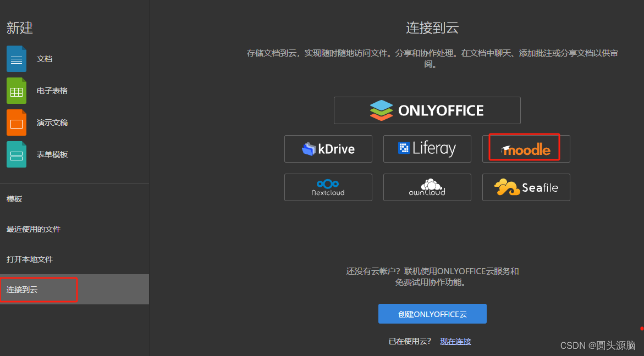
Task: Connect to ONLYOFFICE cloud provider
Action: 427,110
